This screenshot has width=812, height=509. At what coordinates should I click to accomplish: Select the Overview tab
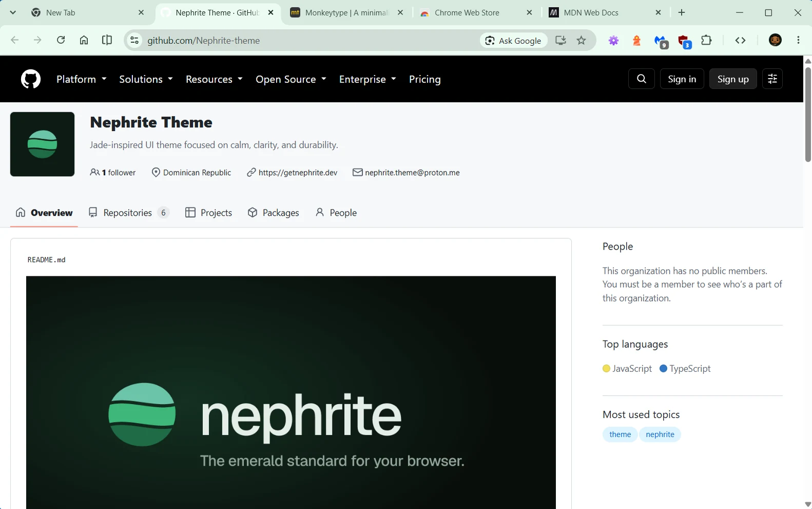44,213
